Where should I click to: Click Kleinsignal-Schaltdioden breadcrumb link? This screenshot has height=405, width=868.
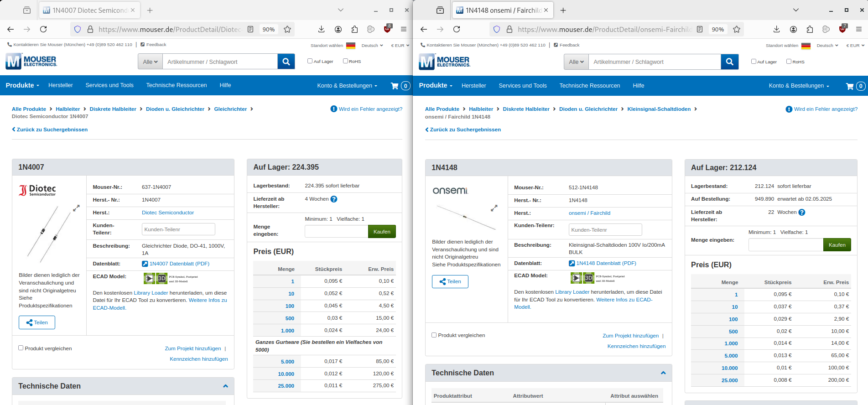pyautogui.click(x=659, y=109)
